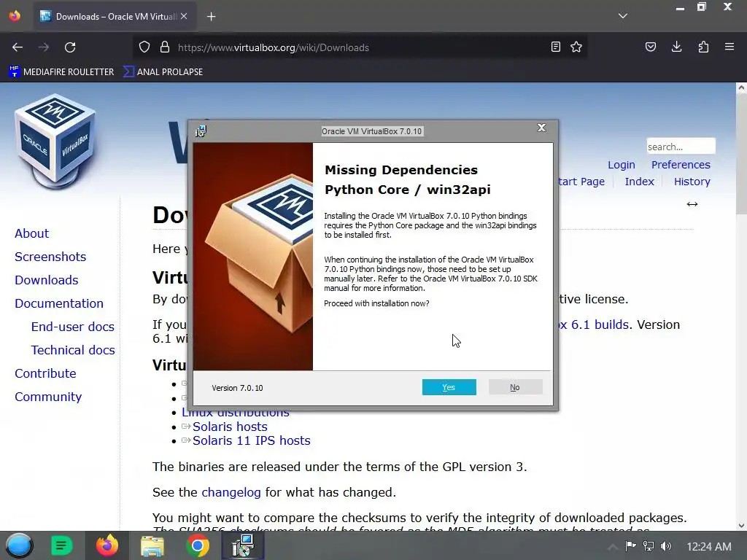The height and width of the screenshot is (560, 747).
Task: Close the Oracle VM VirtualBox installer dialog
Action: pyautogui.click(x=541, y=128)
